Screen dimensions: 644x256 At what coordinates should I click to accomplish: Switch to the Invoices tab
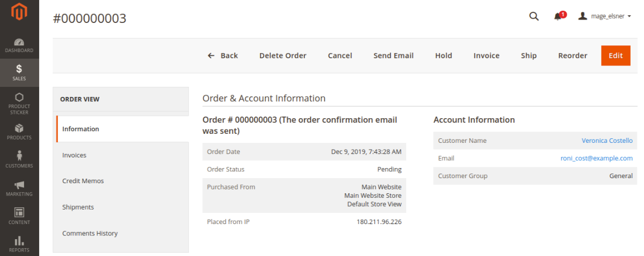pos(74,155)
